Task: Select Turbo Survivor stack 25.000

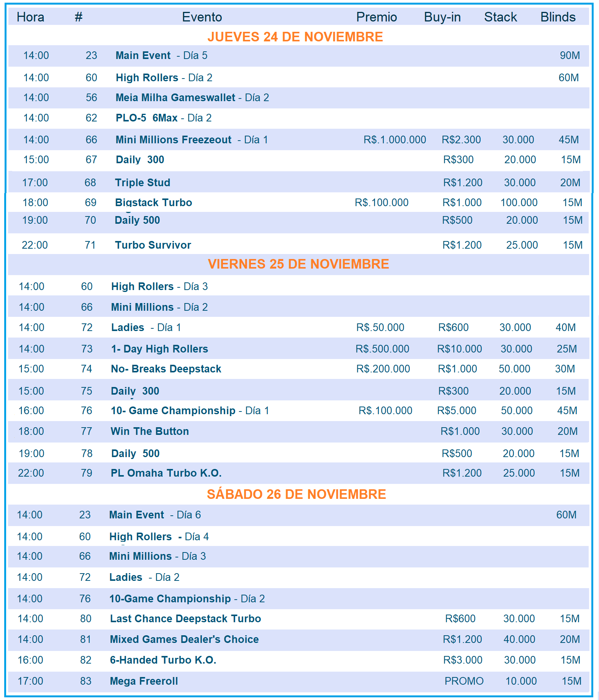Action: click(522, 245)
